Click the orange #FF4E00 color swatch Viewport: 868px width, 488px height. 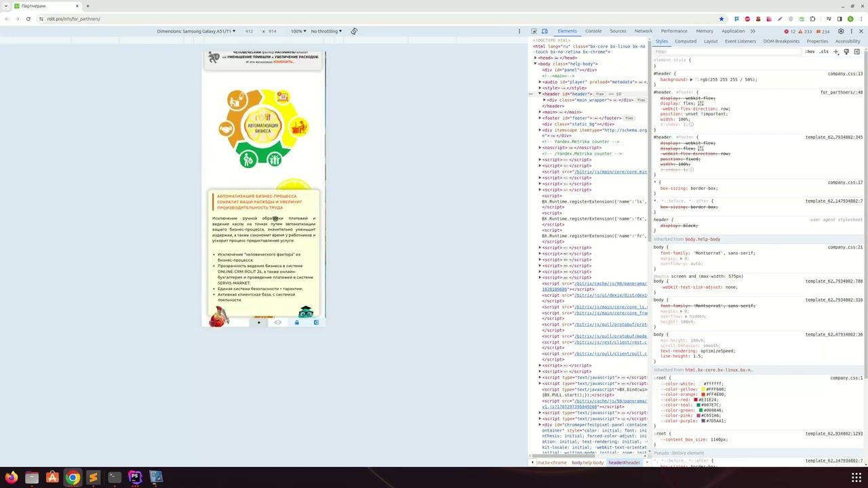703,394
